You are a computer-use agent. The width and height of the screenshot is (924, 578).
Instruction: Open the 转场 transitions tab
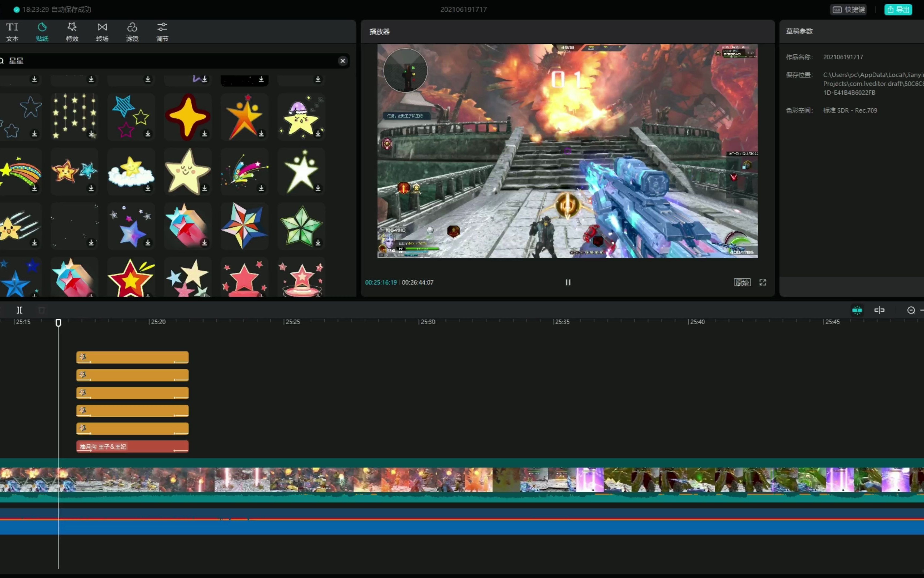pos(102,32)
